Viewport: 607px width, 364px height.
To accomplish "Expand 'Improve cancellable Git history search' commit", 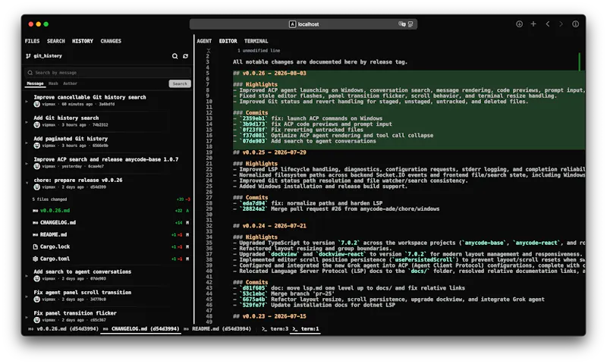I will click(x=27, y=102).
